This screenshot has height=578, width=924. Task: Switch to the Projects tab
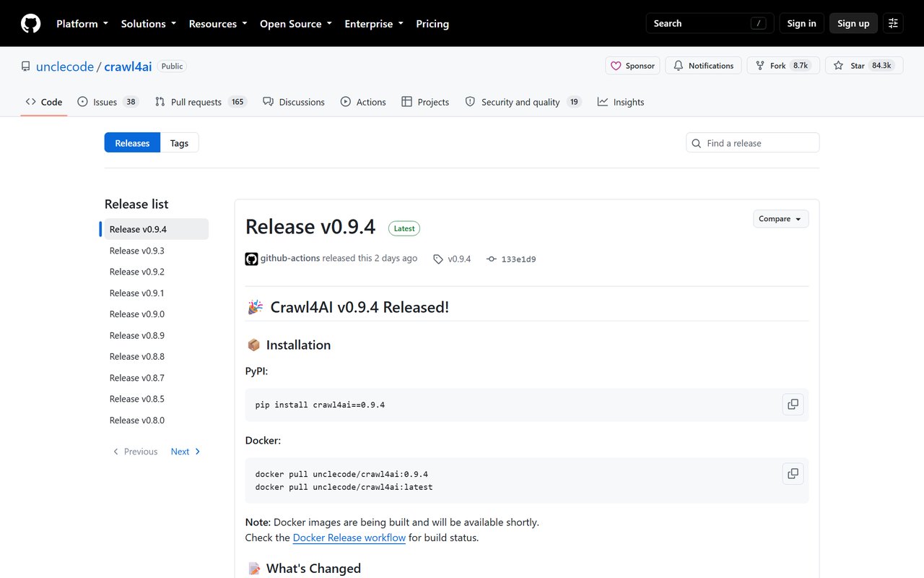(x=425, y=102)
